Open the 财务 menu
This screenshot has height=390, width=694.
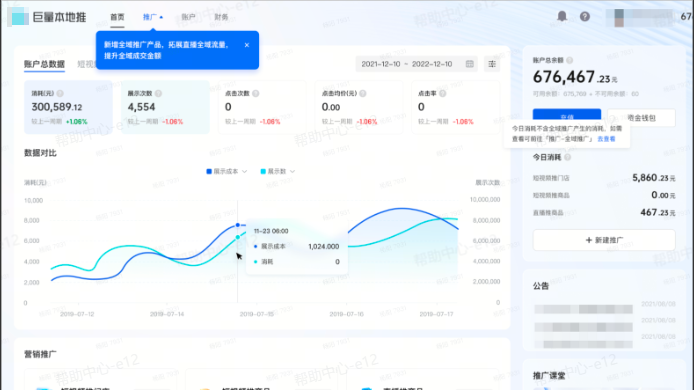[221, 17]
